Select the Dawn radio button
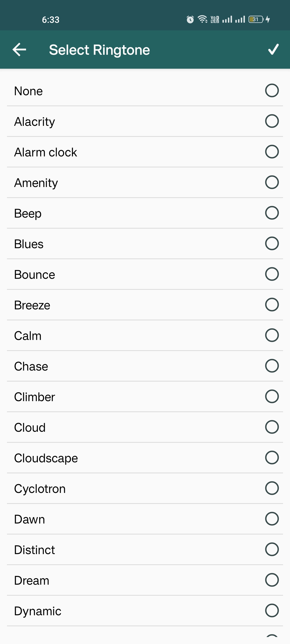Screen dimensions: 290x644 (x=272, y=519)
